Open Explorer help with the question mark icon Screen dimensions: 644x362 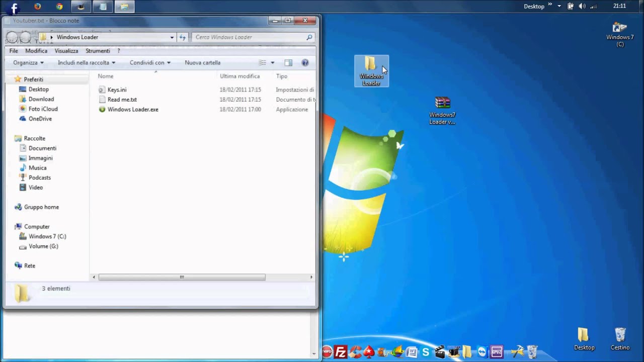pyautogui.click(x=305, y=63)
